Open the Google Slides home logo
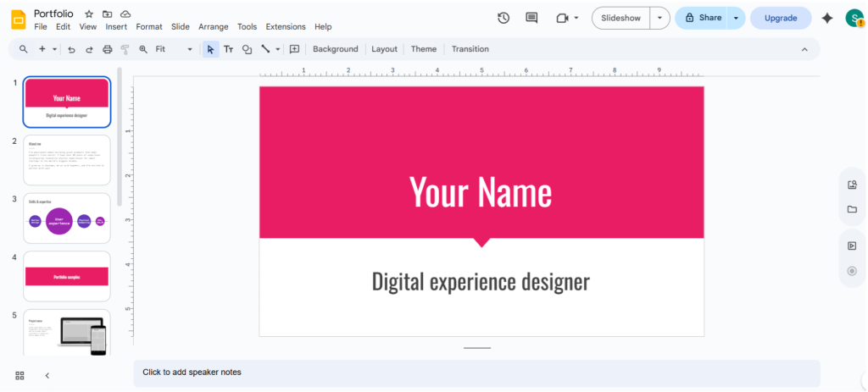868x392 pixels. click(x=19, y=19)
